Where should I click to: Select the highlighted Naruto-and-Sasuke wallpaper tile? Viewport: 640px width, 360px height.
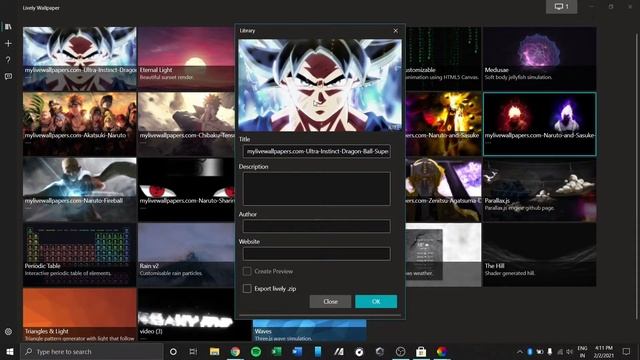(x=540, y=124)
